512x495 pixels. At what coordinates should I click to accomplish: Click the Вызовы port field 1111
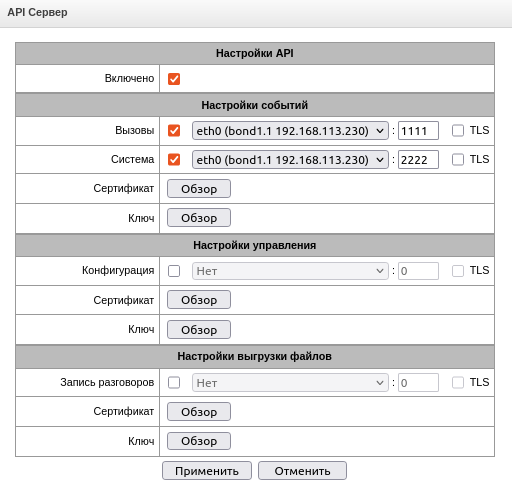click(418, 131)
